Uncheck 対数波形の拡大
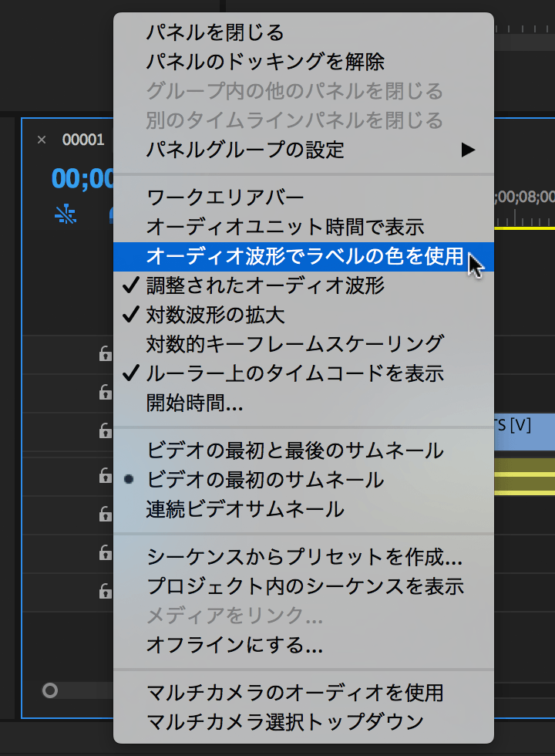 304,316
